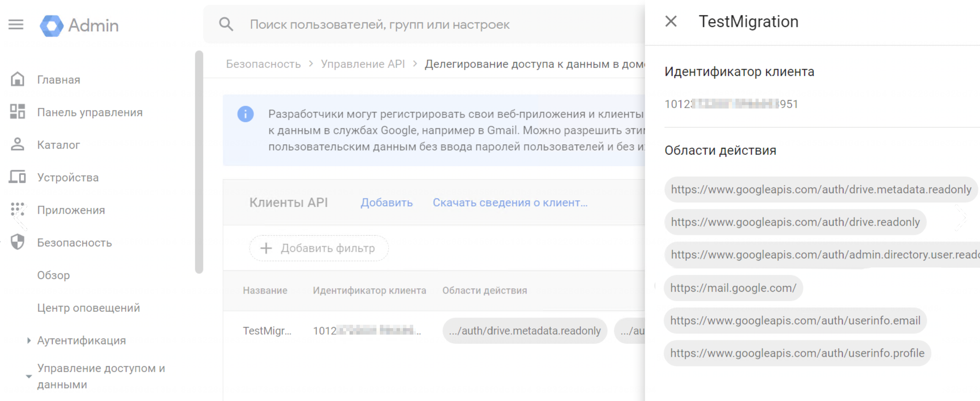Click the search magnifier icon
The height and width of the screenshot is (401, 980).
[x=226, y=24]
